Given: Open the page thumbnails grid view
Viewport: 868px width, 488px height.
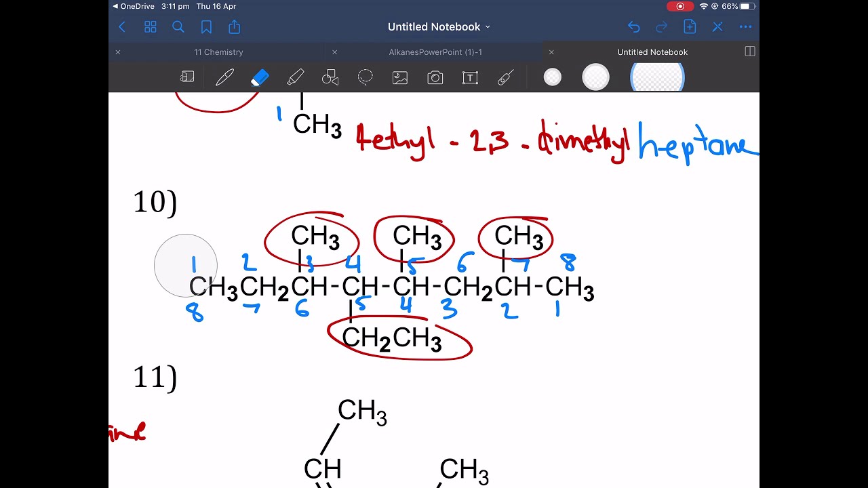Looking at the screenshot, I should (151, 27).
